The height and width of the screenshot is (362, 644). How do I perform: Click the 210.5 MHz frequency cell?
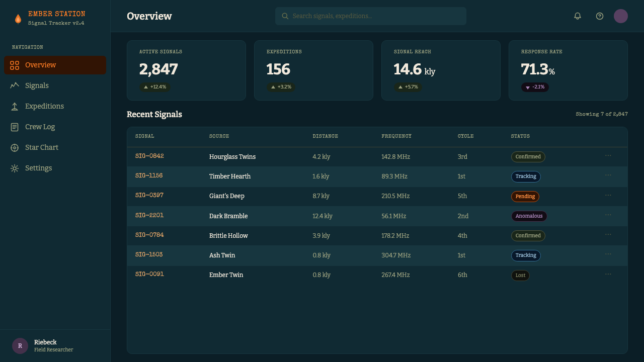395,196
